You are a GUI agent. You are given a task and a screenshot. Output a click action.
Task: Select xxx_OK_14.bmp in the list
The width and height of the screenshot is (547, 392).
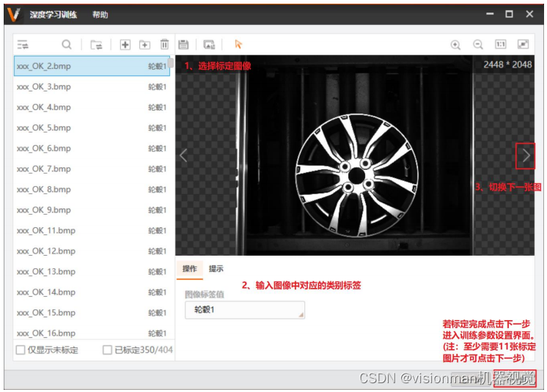click(x=92, y=292)
